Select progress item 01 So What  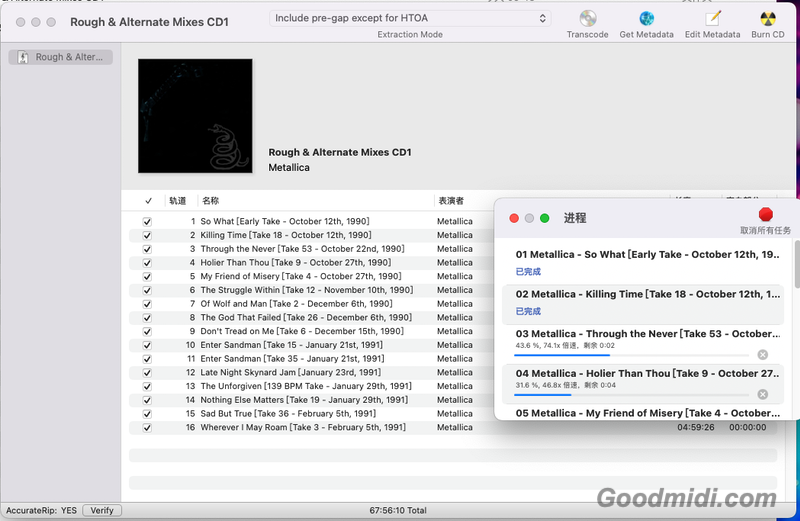pos(643,264)
